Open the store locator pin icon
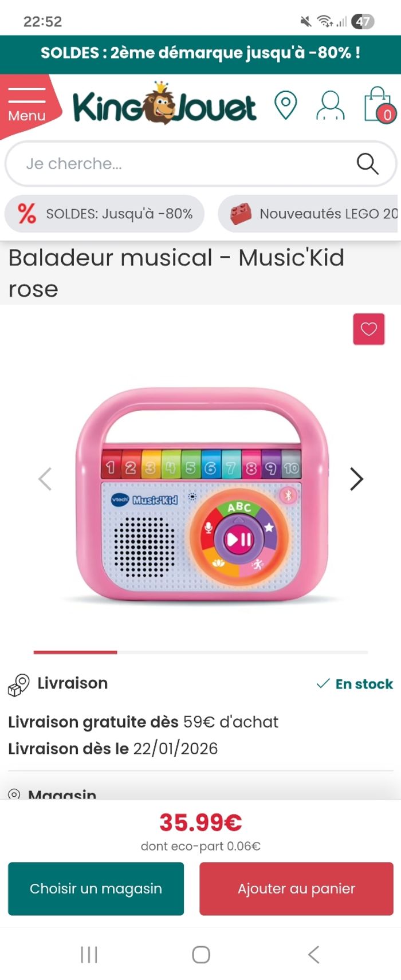Screen dimensions: 401x980 click(285, 105)
